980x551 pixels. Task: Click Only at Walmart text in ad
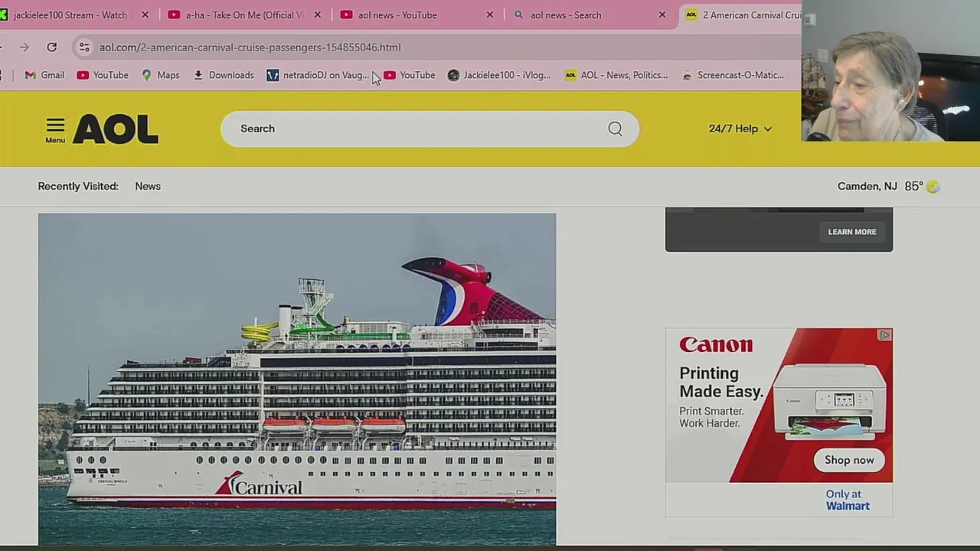pyautogui.click(x=848, y=500)
